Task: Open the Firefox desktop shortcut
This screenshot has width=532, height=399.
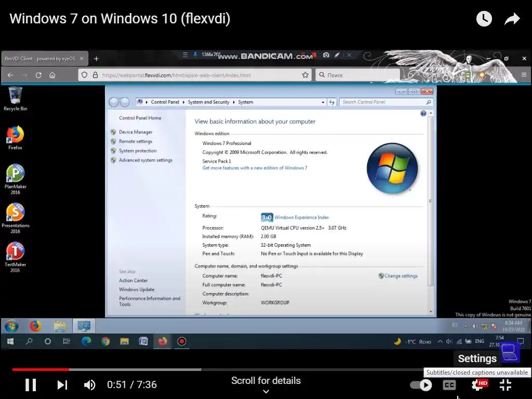Action: pos(15,138)
